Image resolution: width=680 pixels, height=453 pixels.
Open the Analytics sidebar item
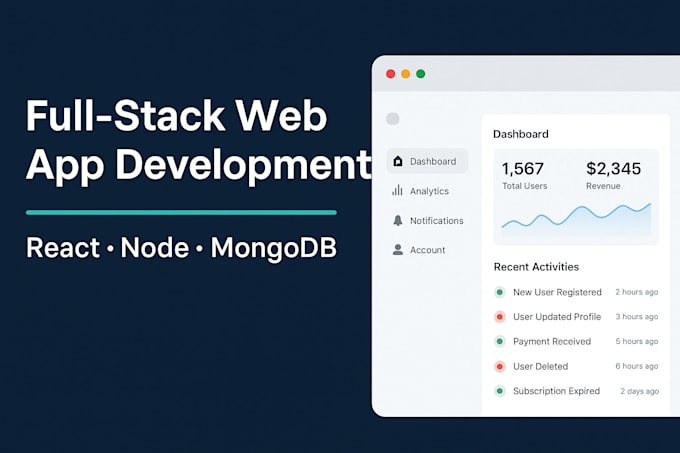(421, 191)
